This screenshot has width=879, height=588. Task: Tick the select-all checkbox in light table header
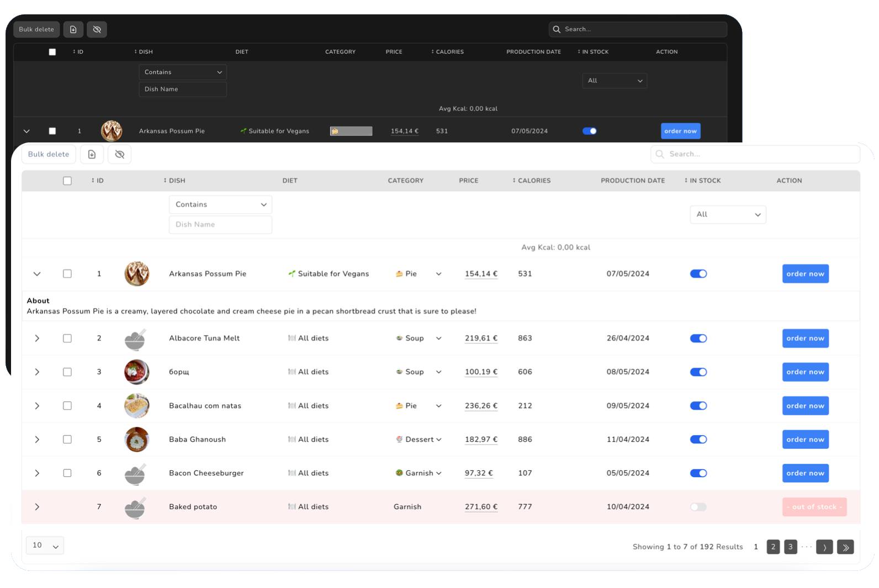click(67, 181)
